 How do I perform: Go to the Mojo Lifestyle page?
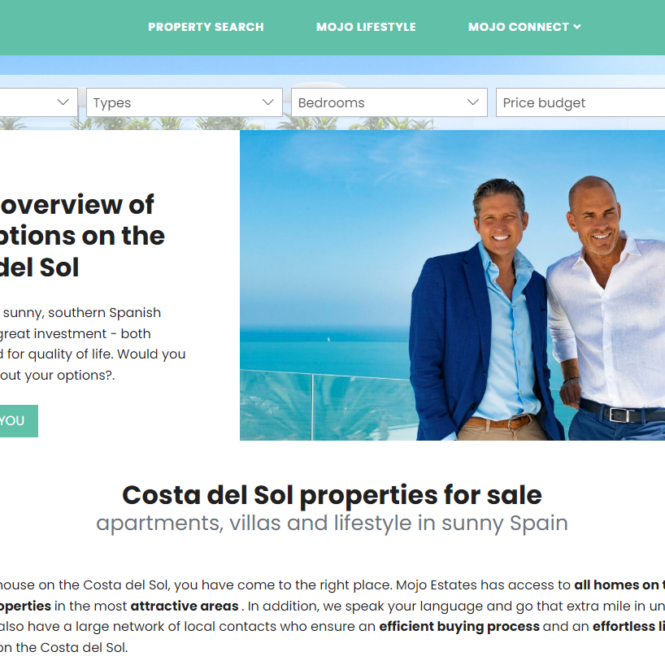coord(366,27)
